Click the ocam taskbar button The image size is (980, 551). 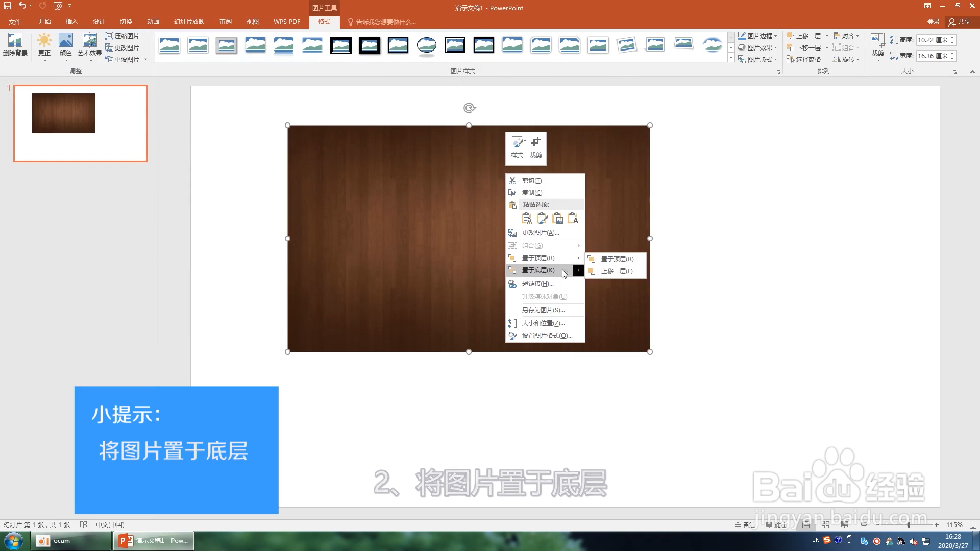point(71,541)
